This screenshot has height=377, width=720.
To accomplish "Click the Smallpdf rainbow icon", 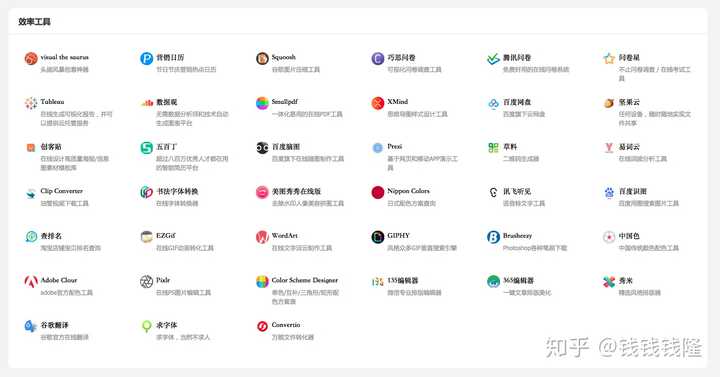I will [262, 103].
